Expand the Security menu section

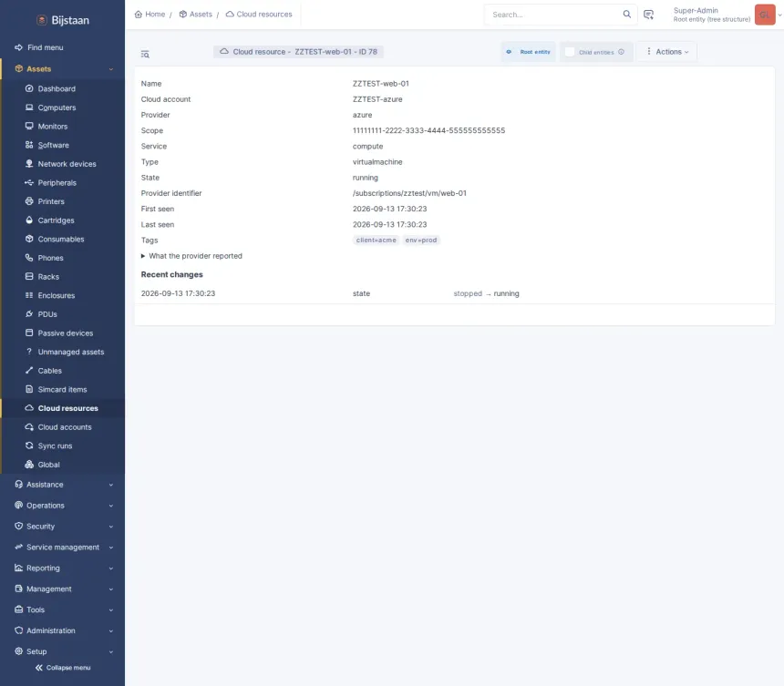click(111, 527)
